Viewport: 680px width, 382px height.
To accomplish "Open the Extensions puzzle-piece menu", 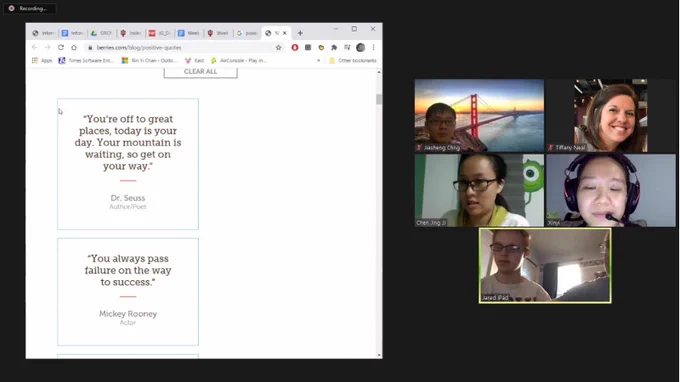I will pos(334,47).
